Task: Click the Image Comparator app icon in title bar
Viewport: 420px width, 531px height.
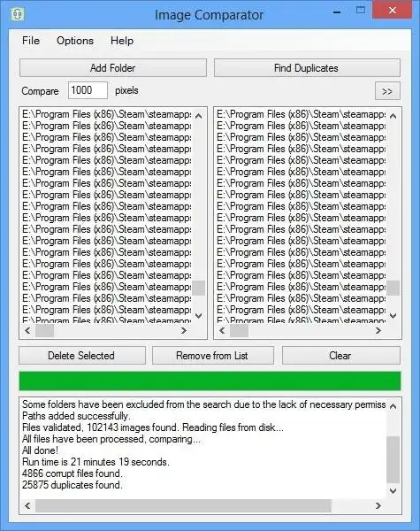Action: [x=18, y=14]
